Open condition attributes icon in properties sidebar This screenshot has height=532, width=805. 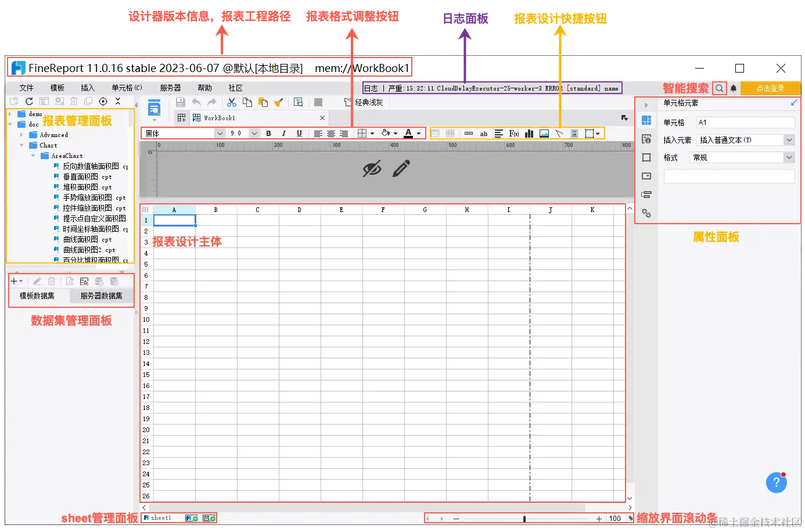coord(646,195)
